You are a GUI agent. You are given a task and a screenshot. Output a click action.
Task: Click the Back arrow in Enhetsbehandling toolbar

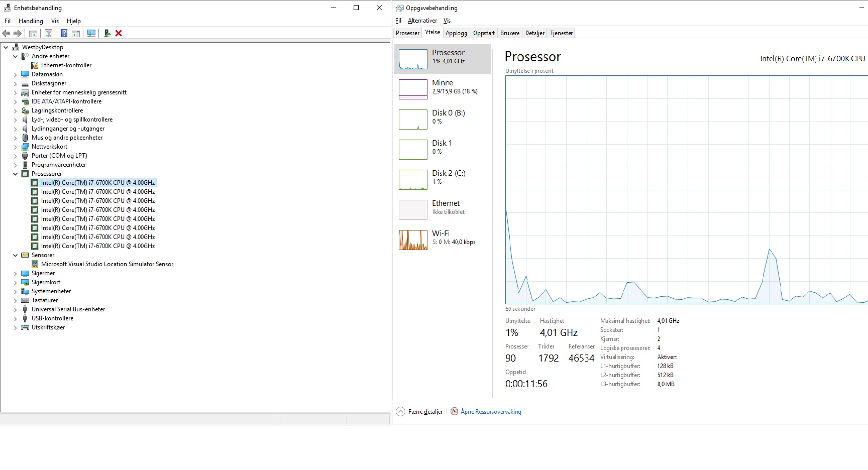click(x=6, y=33)
